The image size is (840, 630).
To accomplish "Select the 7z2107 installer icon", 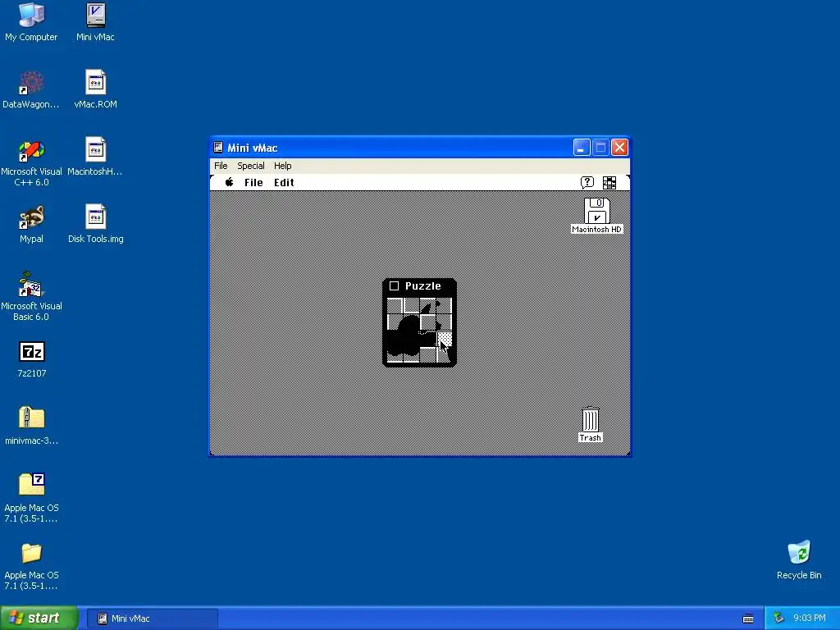I will [32, 352].
